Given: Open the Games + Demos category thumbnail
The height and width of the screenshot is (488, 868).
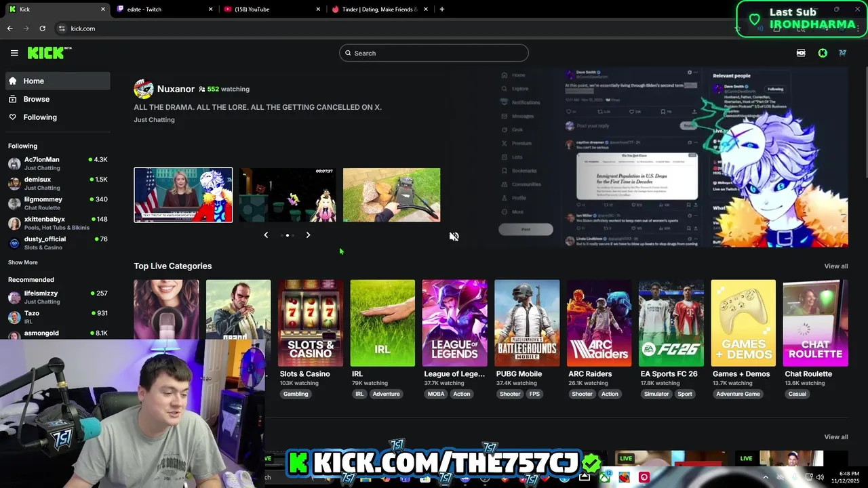Looking at the screenshot, I should point(743,323).
